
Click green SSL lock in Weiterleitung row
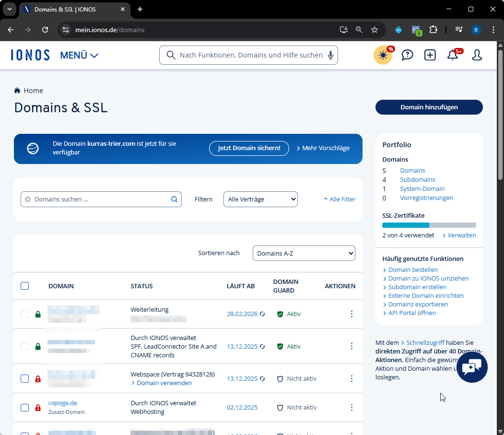38,314
